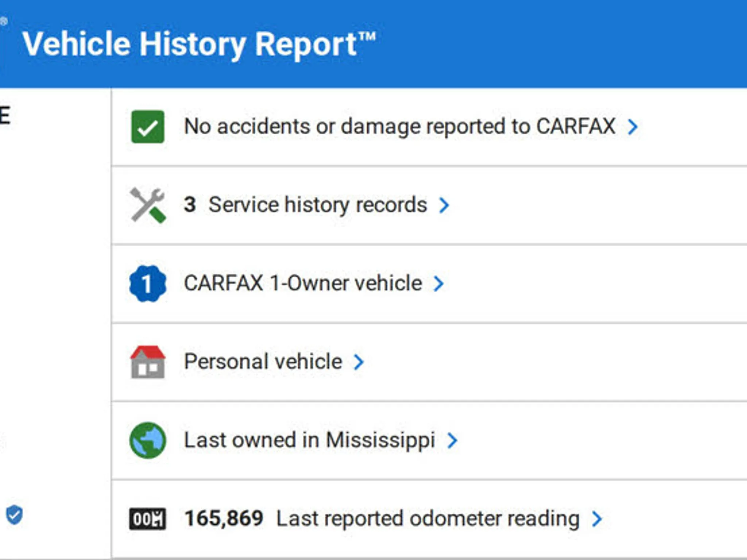Expand the no accidents reported chevron
This screenshot has height=560, width=747.
pos(633,127)
